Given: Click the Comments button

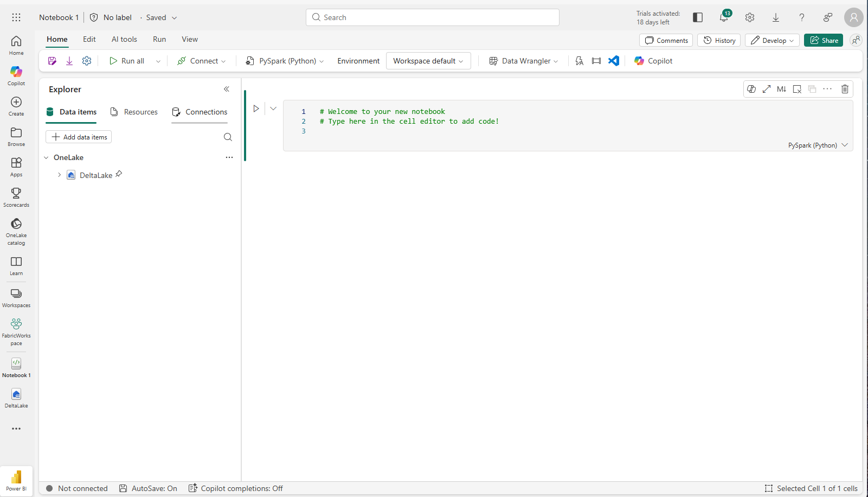Looking at the screenshot, I should [666, 40].
